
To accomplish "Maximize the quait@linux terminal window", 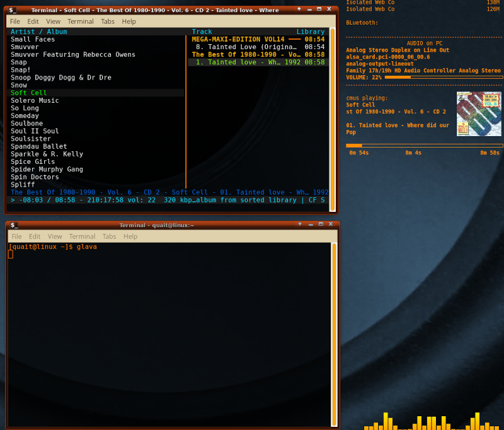I will pos(320,225).
